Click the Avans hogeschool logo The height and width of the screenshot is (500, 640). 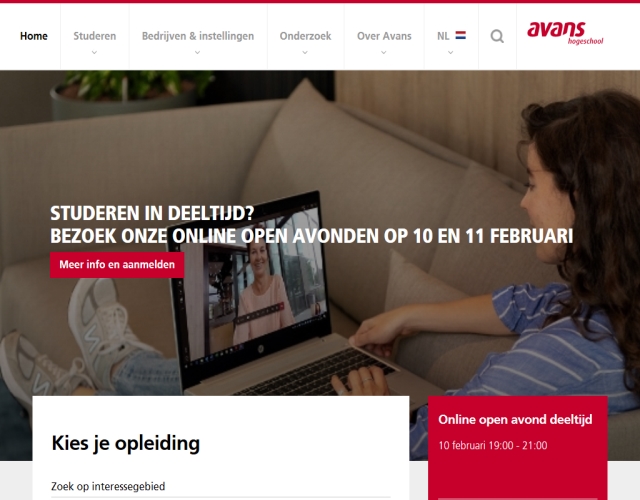tap(565, 33)
